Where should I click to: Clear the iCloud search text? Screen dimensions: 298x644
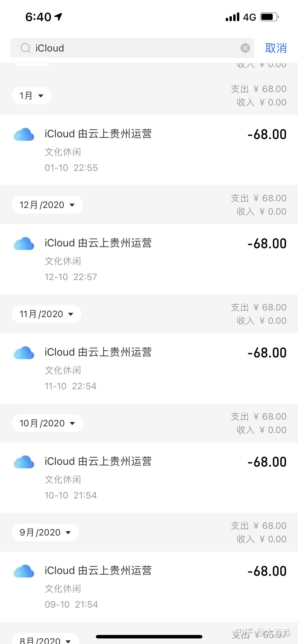pos(245,48)
